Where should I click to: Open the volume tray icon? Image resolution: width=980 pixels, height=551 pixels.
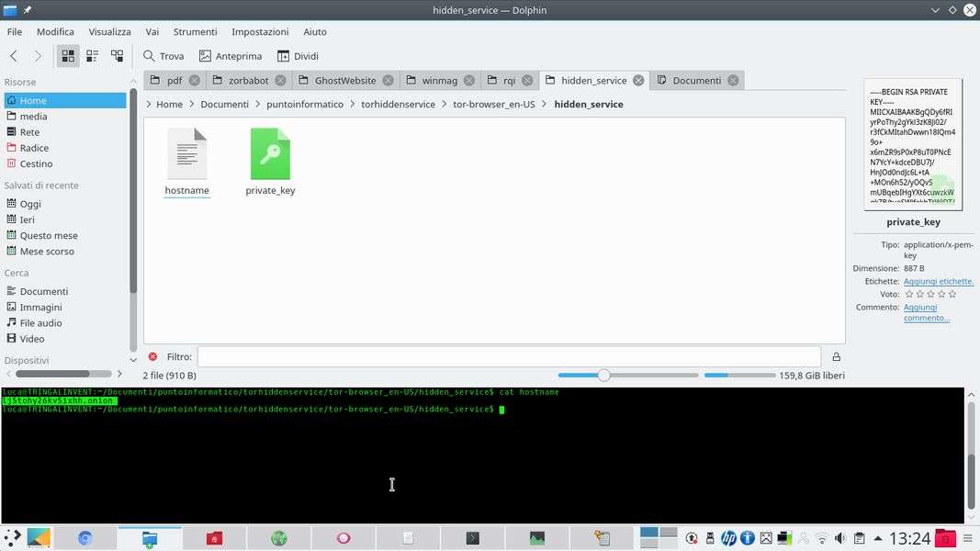(840, 538)
